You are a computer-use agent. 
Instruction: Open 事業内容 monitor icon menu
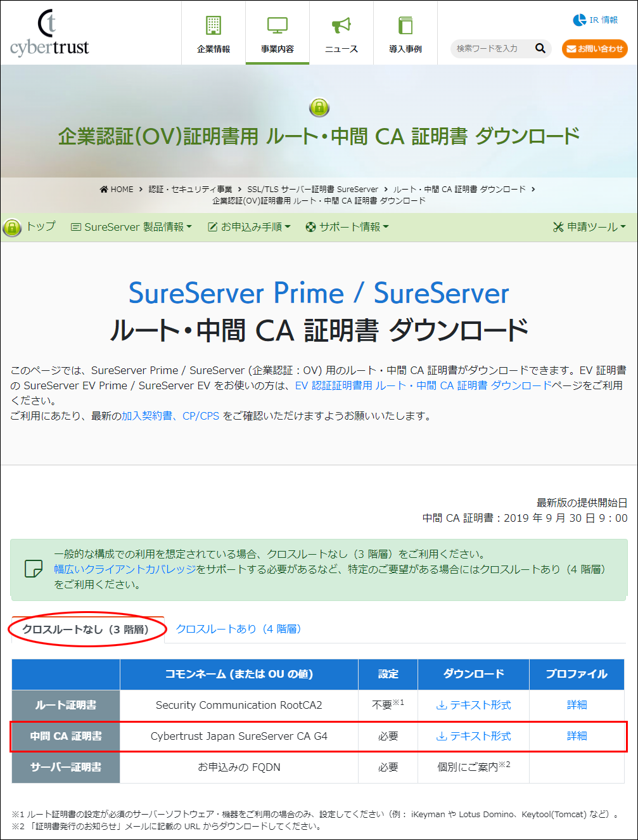point(278,34)
